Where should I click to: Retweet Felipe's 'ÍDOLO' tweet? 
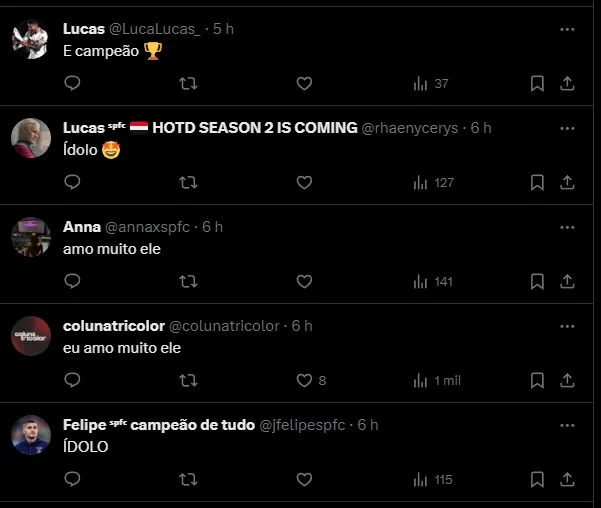188,479
